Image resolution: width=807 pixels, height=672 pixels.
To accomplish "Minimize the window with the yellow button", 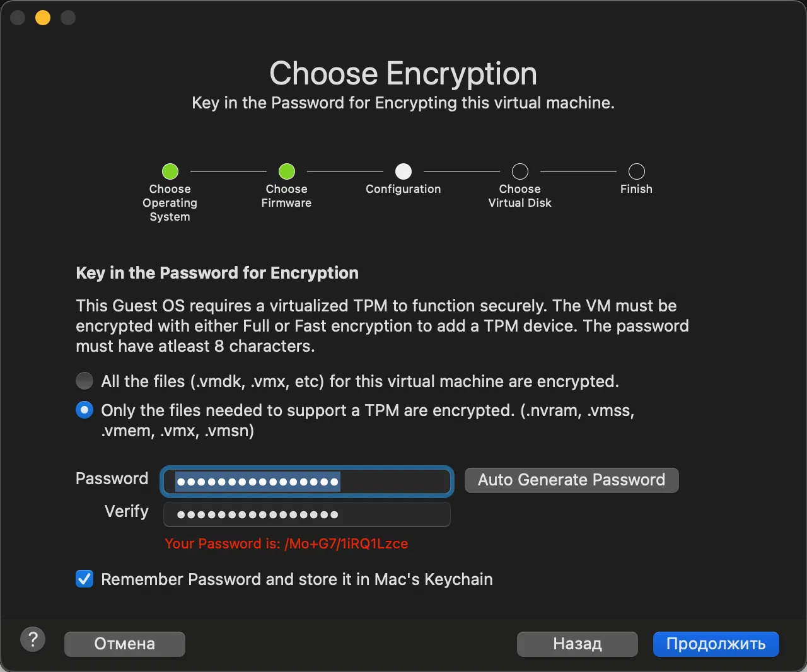I will [43, 18].
